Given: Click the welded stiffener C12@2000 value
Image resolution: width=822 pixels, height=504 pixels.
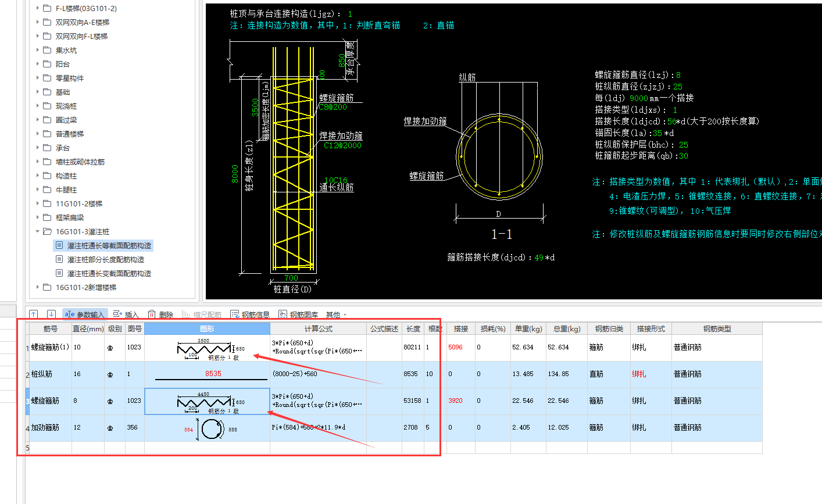Looking at the screenshot, I should pyautogui.click(x=343, y=146).
